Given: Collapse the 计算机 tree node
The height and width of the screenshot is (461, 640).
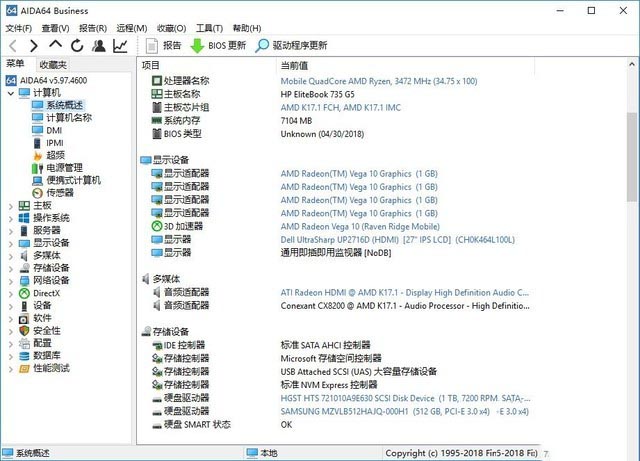Looking at the screenshot, I should tap(11, 93).
